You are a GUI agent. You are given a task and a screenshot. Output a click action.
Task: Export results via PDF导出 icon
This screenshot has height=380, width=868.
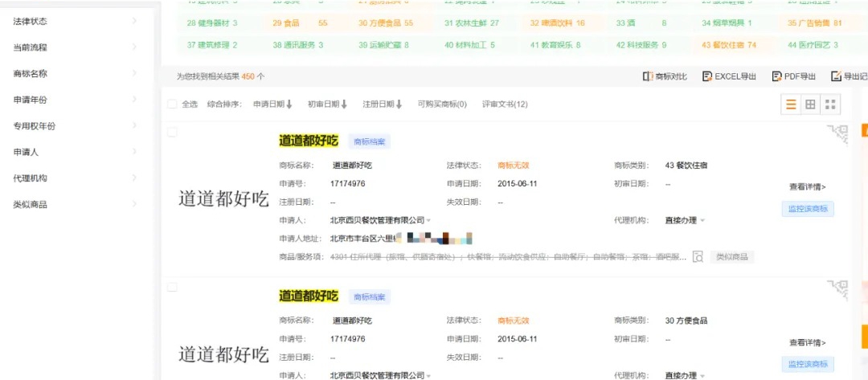click(x=776, y=76)
